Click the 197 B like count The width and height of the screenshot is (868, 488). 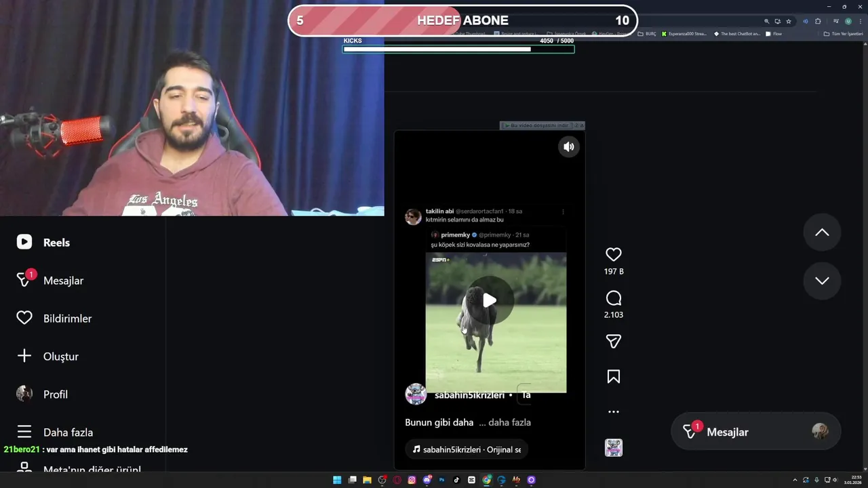[x=614, y=271]
